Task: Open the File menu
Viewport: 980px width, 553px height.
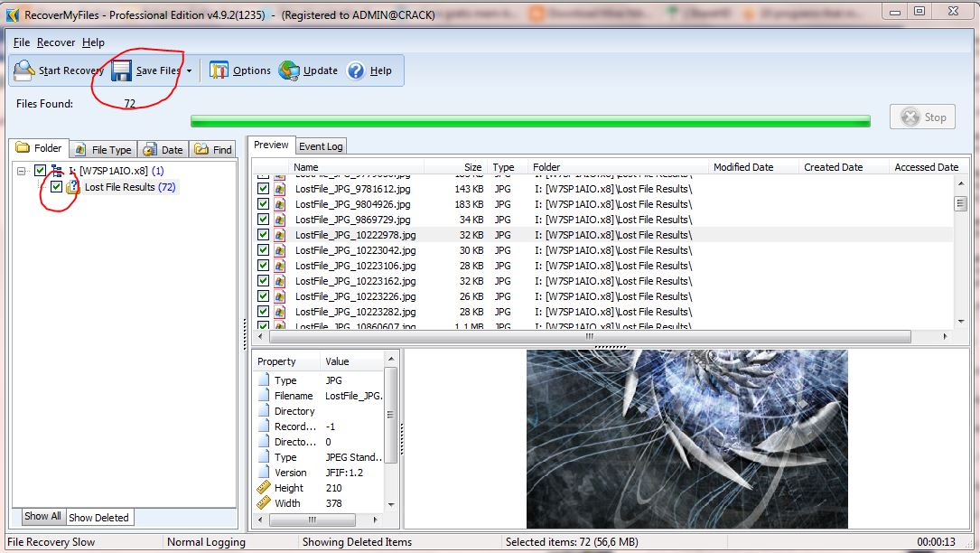Action: click(22, 42)
